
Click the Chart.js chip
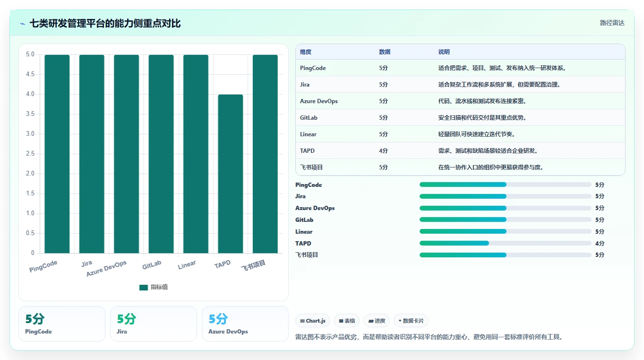click(x=313, y=321)
